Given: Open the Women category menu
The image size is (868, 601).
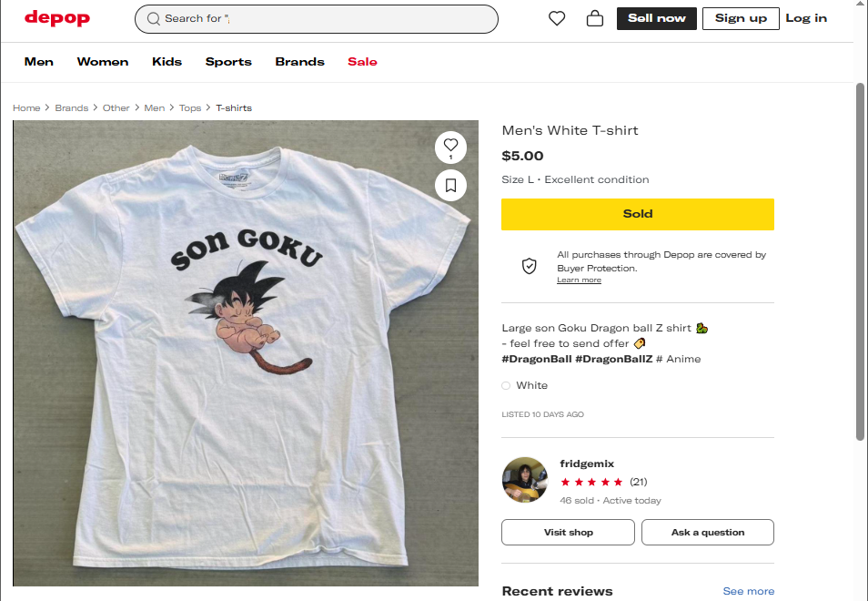Looking at the screenshot, I should pyautogui.click(x=103, y=62).
